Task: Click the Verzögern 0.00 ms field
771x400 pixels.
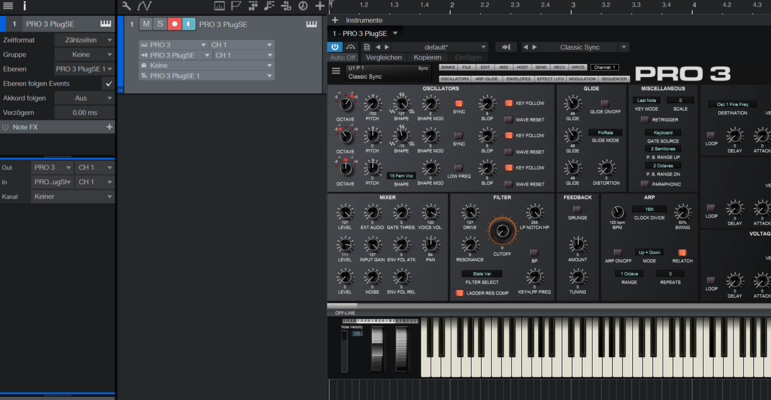Action: point(84,113)
